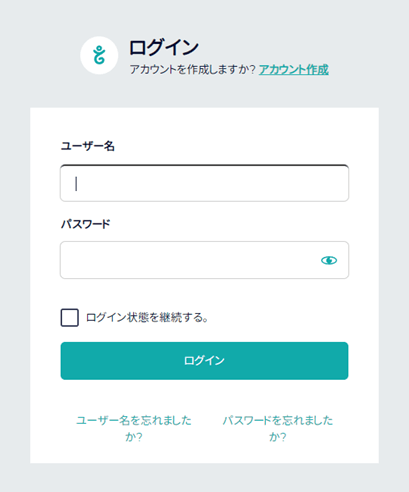The width and height of the screenshot is (409, 492).
Task: Open the パスワードを忘れましたか? link
Action: pyautogui.click(x=278, y=428)
